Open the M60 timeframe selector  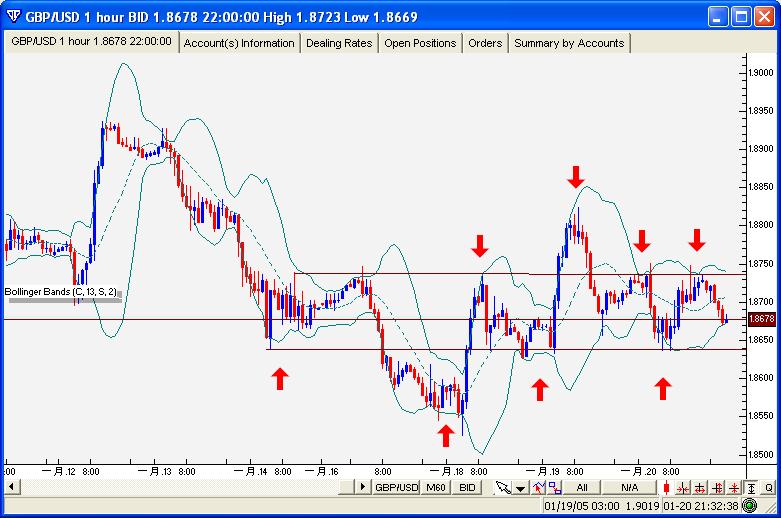click(435, 487)
